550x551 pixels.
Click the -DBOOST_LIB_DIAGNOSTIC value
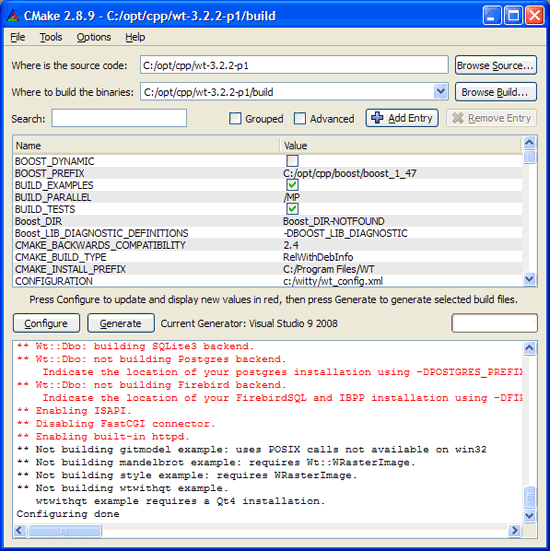click(345, 233)
